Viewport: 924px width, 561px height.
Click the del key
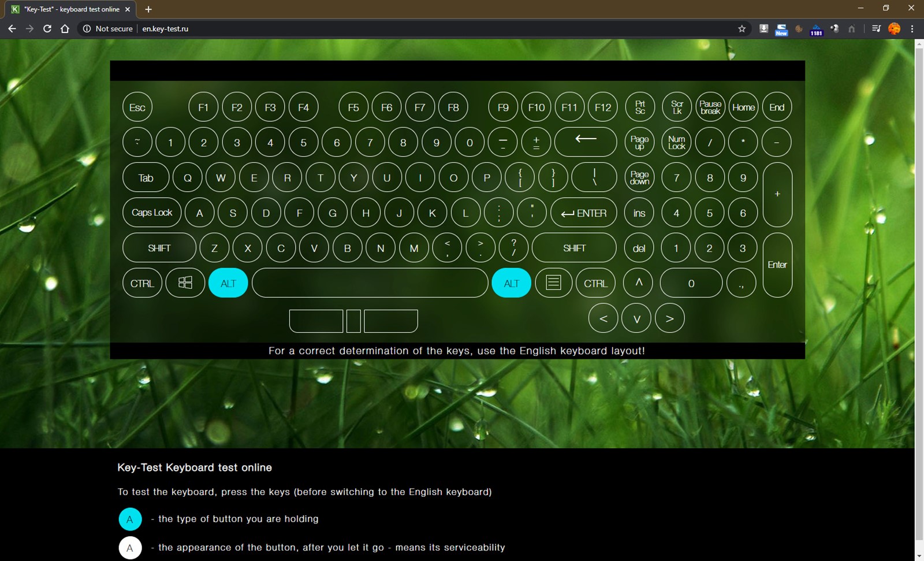coord(639,248)
